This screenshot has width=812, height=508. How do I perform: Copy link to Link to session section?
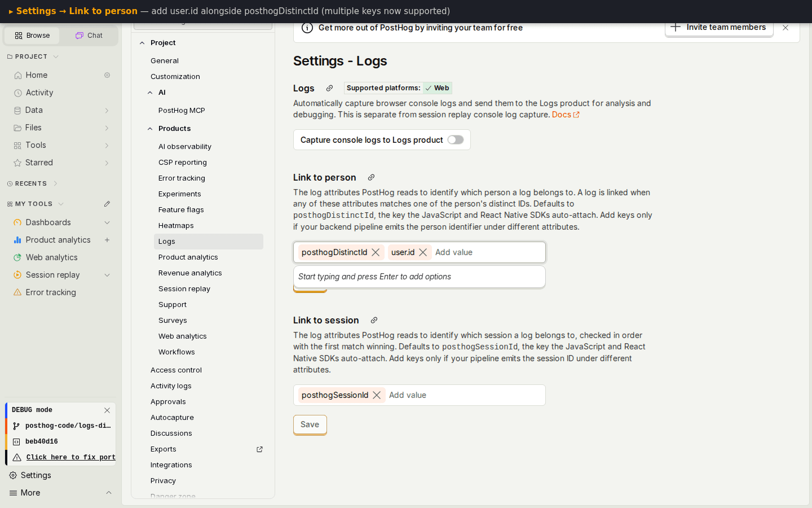coord(374,320)
